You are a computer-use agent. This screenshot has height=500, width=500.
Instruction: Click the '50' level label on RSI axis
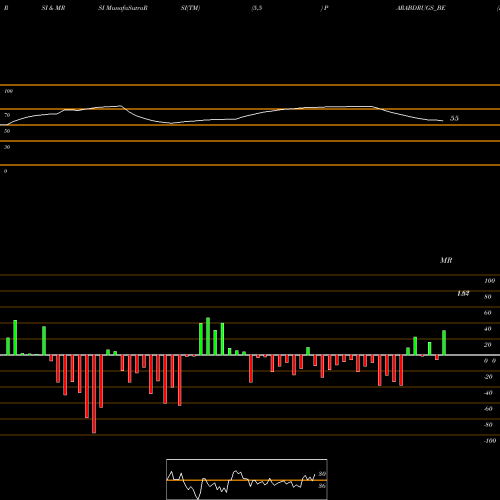click(7, 131)
